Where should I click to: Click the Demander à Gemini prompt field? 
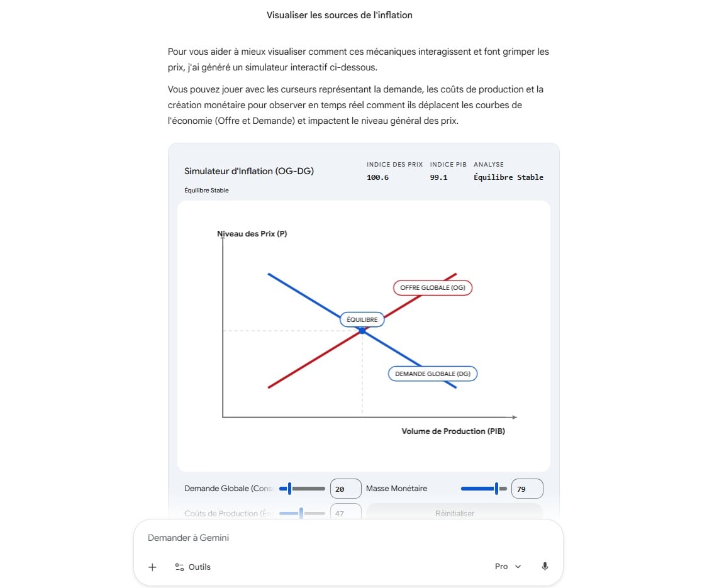(315, 538)
